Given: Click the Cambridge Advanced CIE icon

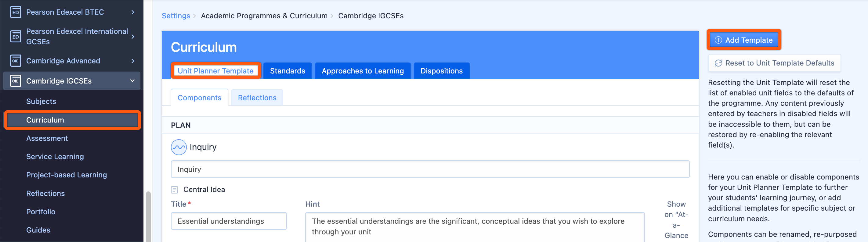Looking at the screenshot, I should click(x=15, y=61).
